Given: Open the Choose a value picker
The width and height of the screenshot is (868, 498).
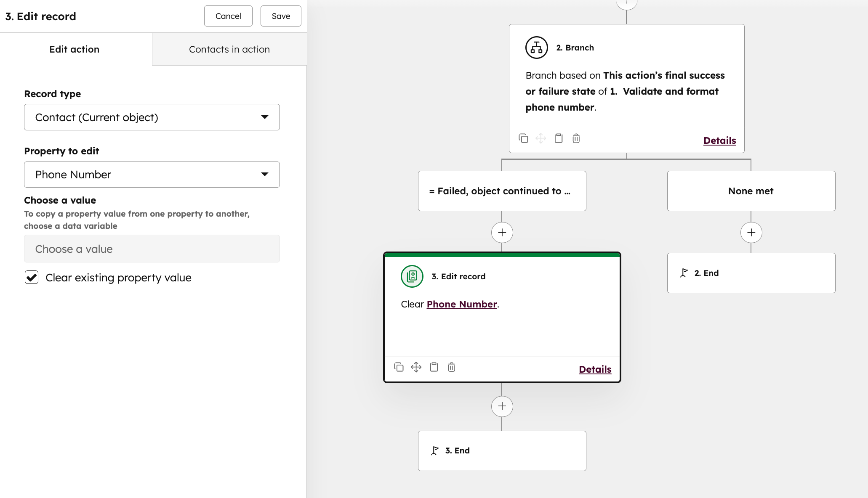Looking at the screenshot, I should point(152,249).
